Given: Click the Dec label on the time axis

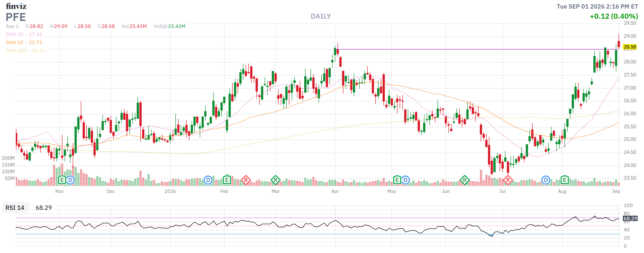Looking at the screenshot, I should pyautogui.click(x=111, y=192).
